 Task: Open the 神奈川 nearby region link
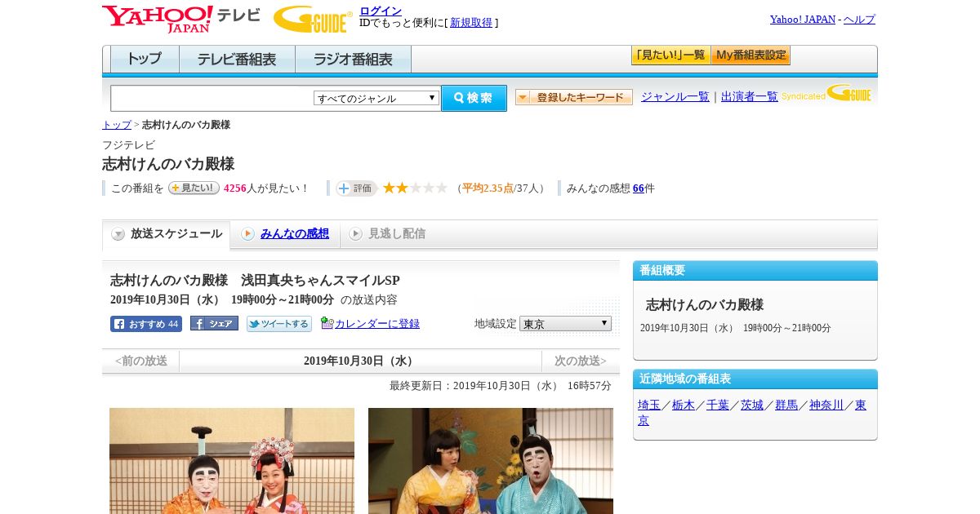[x=826, y=405]
